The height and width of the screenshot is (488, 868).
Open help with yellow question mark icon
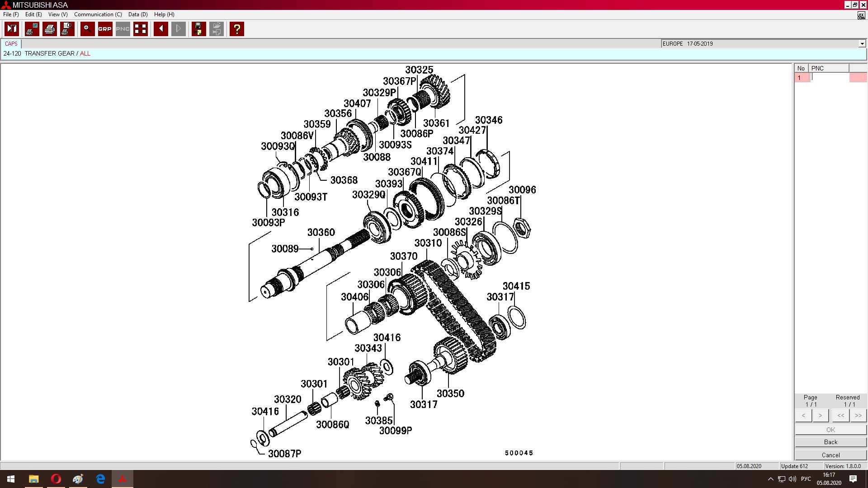tap(236, 29)
